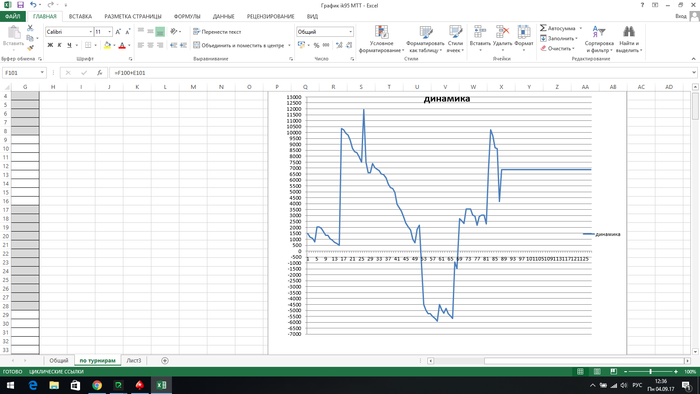Switch to the ДАННЫЕ ribbon tab

point(223,17)
